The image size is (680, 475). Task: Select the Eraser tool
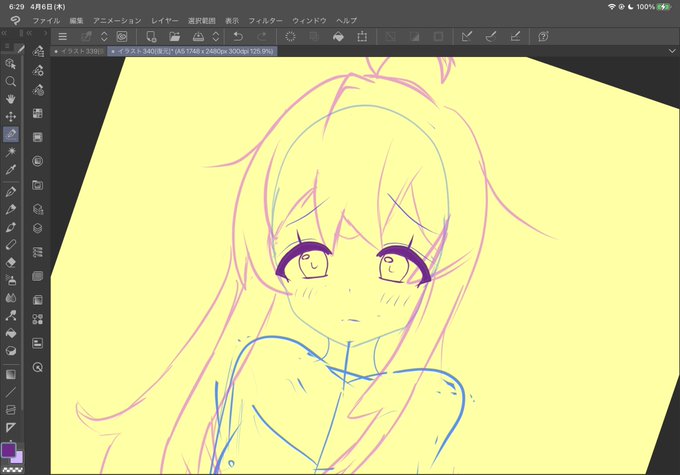[x=11, y=262]
